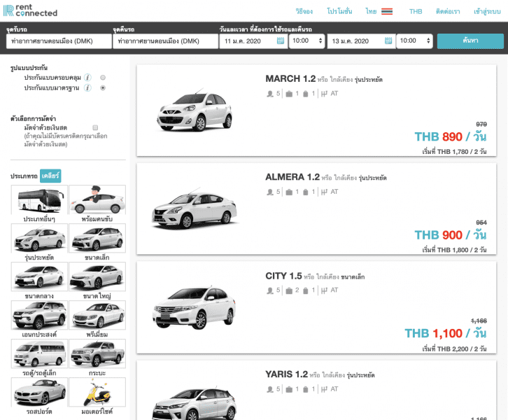Click the ค้นหา search button

470,41
